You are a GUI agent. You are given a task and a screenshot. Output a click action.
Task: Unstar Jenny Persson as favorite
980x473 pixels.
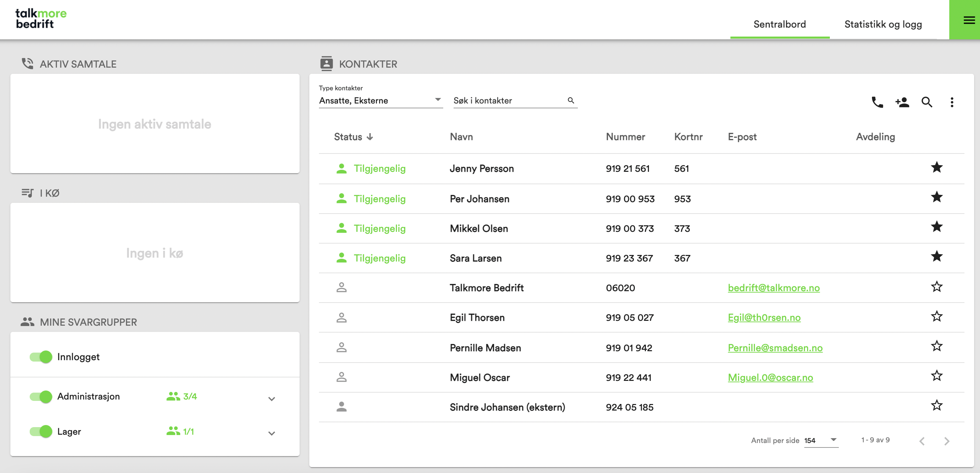tap(937, 167)
